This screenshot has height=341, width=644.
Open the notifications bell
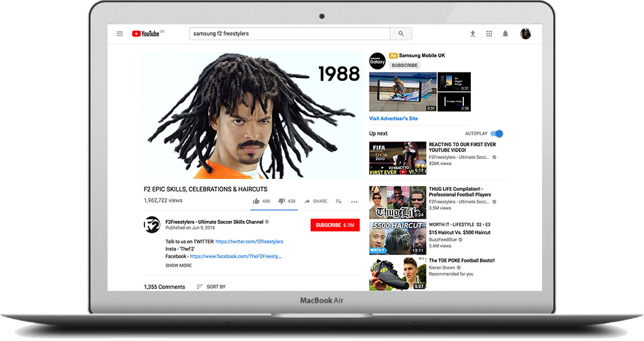coord(505,34)
